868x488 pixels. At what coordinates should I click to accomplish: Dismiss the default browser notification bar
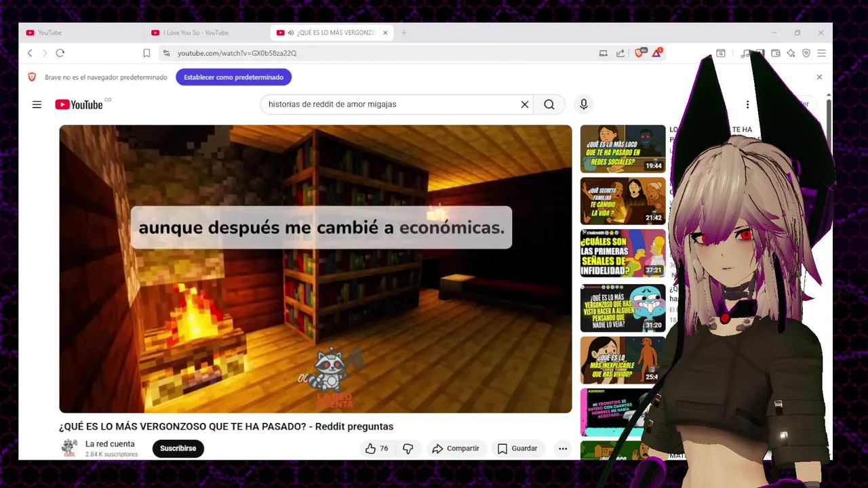[819, 77]
